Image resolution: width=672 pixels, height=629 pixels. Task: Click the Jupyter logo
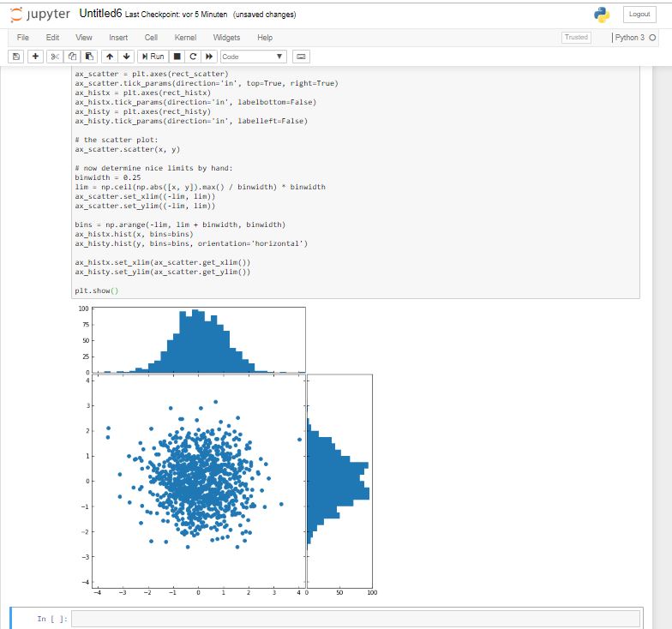click(x=39, y=14)
